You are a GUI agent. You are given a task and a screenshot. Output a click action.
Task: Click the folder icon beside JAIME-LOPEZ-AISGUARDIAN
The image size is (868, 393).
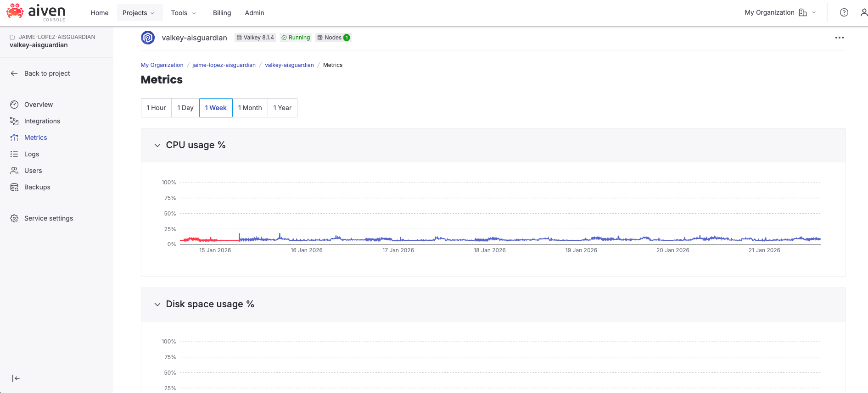13,37
